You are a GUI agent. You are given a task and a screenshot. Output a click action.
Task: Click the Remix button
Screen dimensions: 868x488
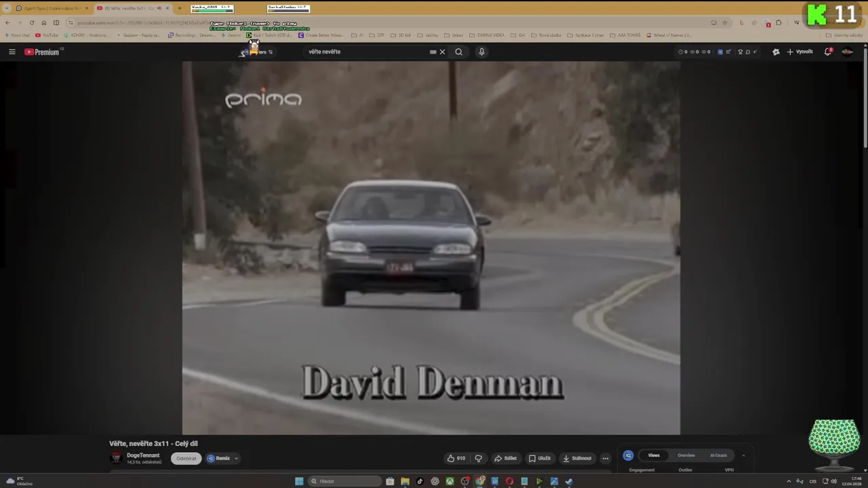click(x=219, y=458)
